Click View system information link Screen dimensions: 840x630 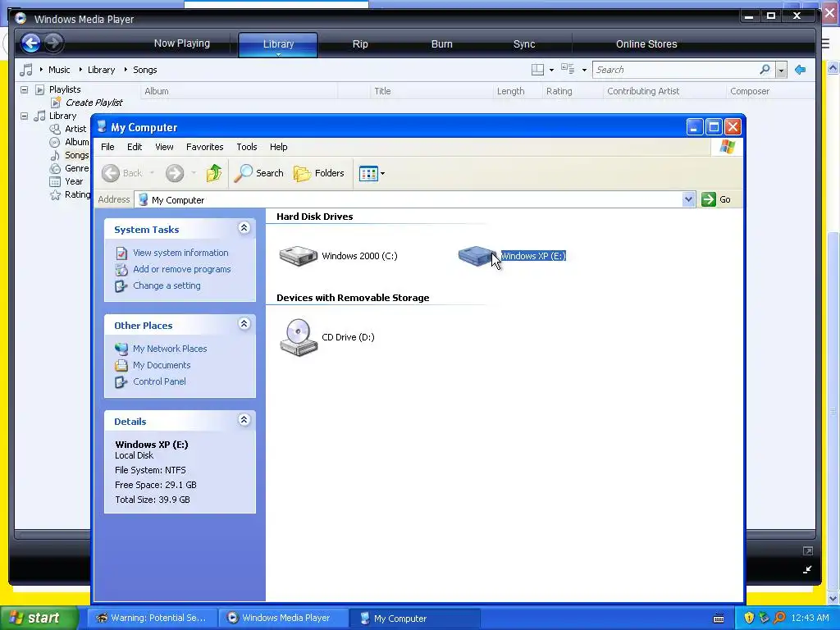point(180,253)
